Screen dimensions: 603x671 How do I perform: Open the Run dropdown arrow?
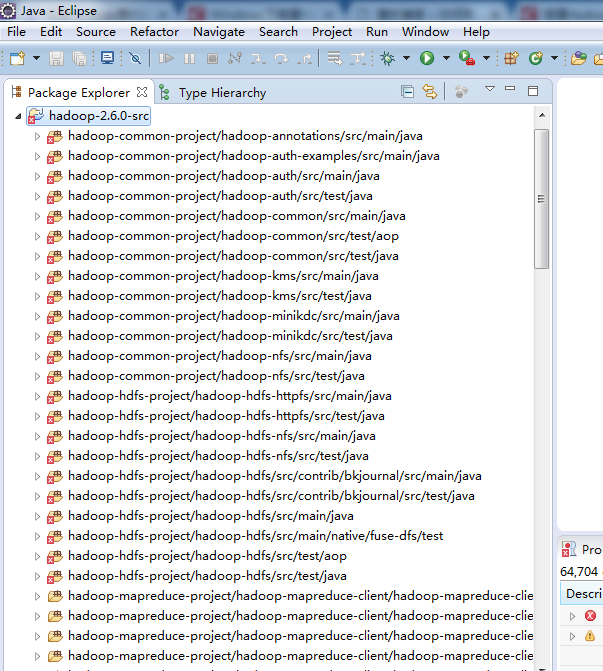(446, 58)
